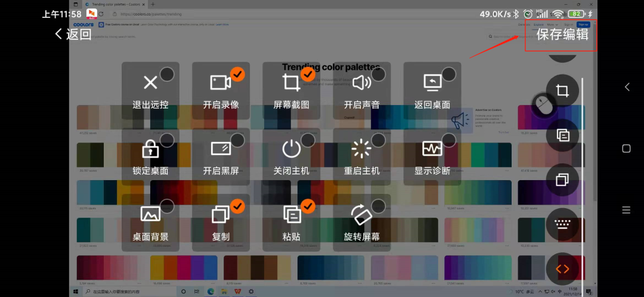Uncheck the 复制 tile in the grid
This screenshot has height=297, width=644.
pyautogui.click(x=237, y=206)
